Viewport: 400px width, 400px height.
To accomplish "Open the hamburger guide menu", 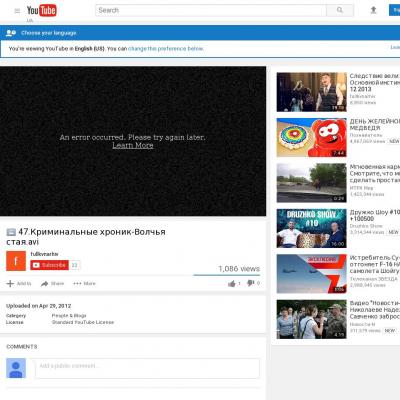I will click(x=17, y=11).
